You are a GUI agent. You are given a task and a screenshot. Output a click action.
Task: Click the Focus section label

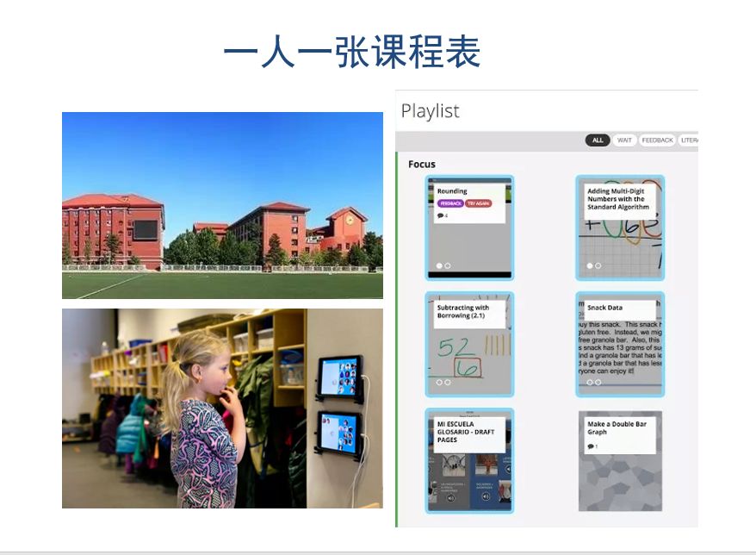tap(422, 164)
